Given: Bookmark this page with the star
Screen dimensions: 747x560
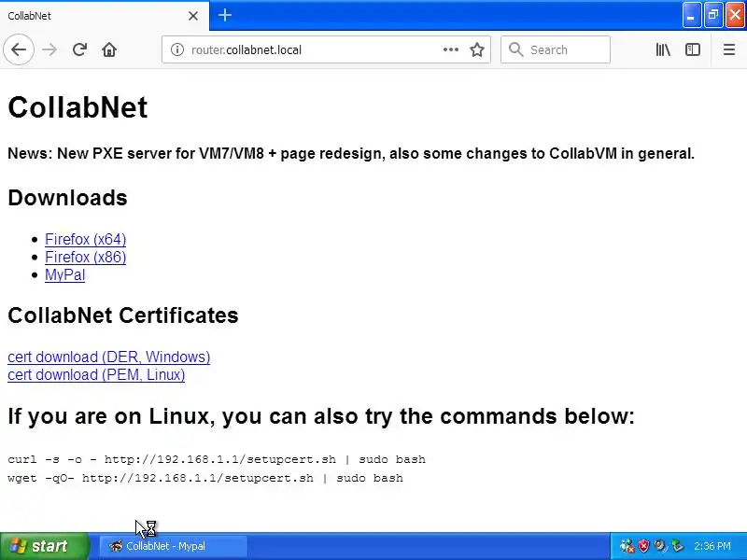Looking at the screenshot, I should pyautogui.click(x=477, y=49).
